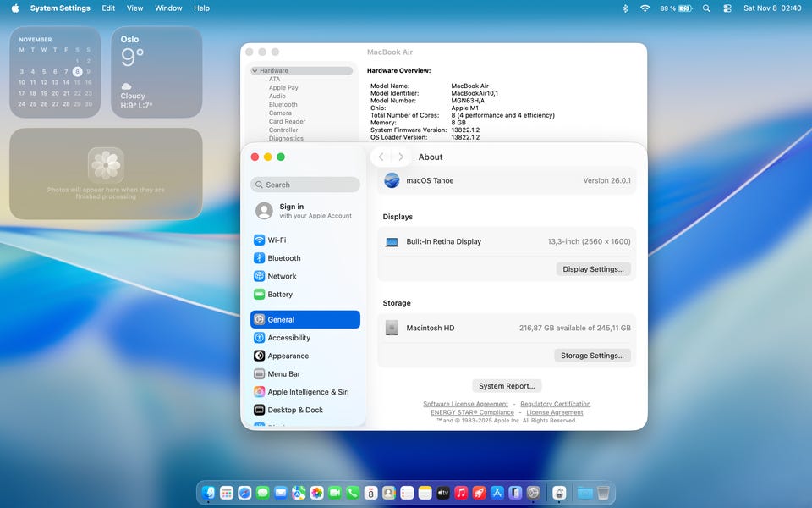The width and height of the screenshot is (812, 508).
Task: Open Wi-Fi settings in the sidebar
Action: pyautogui.click(x=277, y=240)
